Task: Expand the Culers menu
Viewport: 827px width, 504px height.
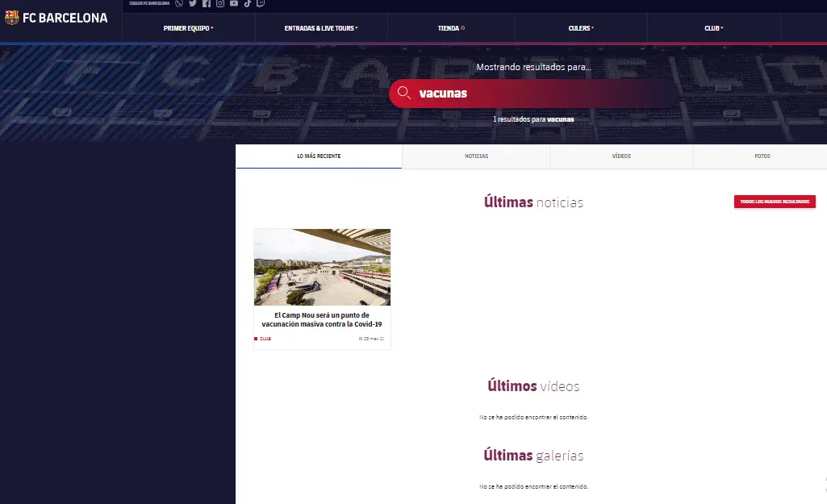Action: (x=581, y=28)
